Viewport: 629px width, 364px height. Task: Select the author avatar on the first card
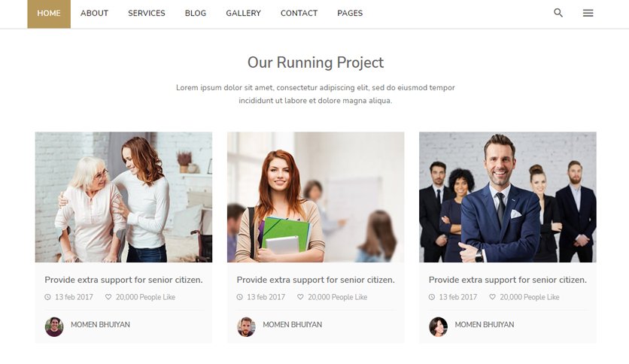pyautogui.click(x=54, y=326)
